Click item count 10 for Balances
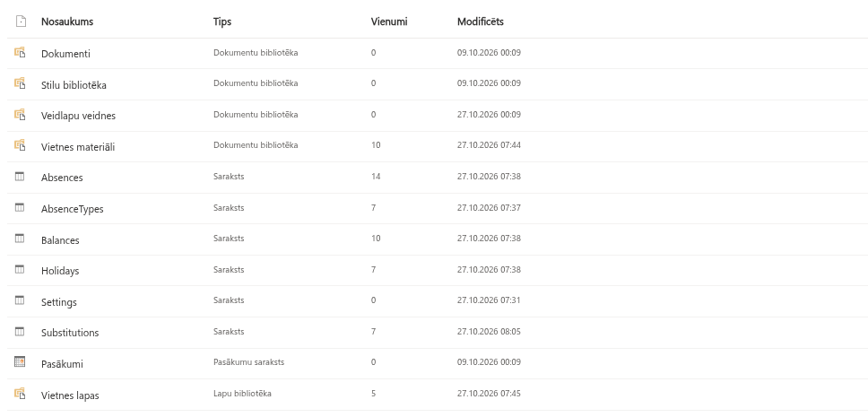This screenshot has height=417, width=868. [376, 239]
